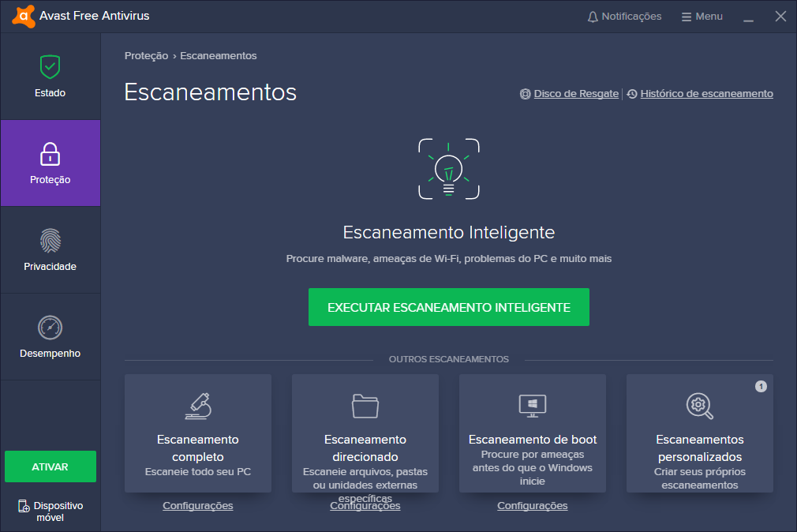
Task: Click the scan history clock icon
Action: [x=632, y=94]
